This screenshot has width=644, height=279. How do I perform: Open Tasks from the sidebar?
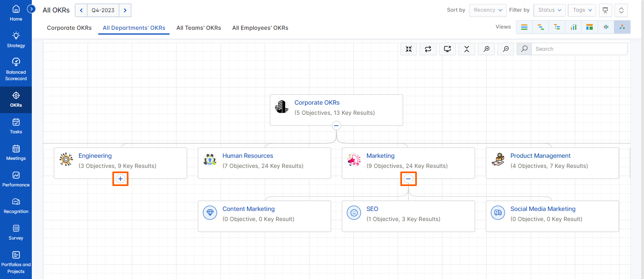[x=16, y=126]
